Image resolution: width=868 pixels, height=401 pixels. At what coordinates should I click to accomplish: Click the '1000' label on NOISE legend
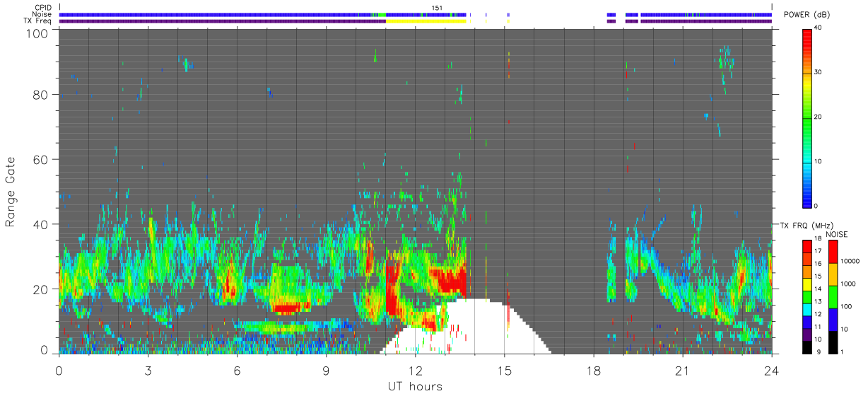pyautogui.click(x=849, y=284)
